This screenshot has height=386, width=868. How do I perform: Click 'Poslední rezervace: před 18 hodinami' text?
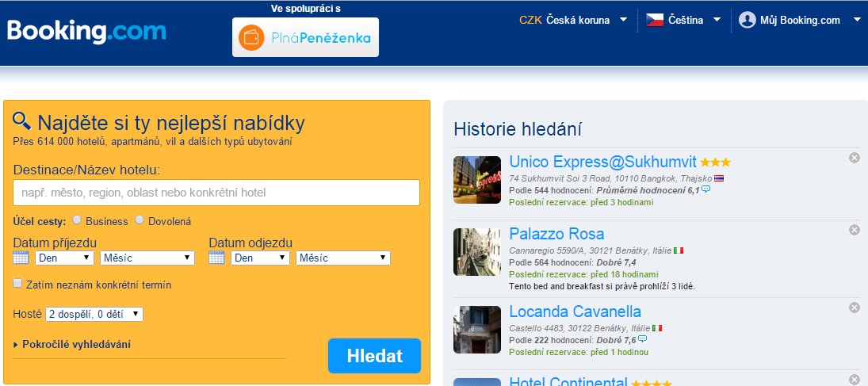[584, 274]
